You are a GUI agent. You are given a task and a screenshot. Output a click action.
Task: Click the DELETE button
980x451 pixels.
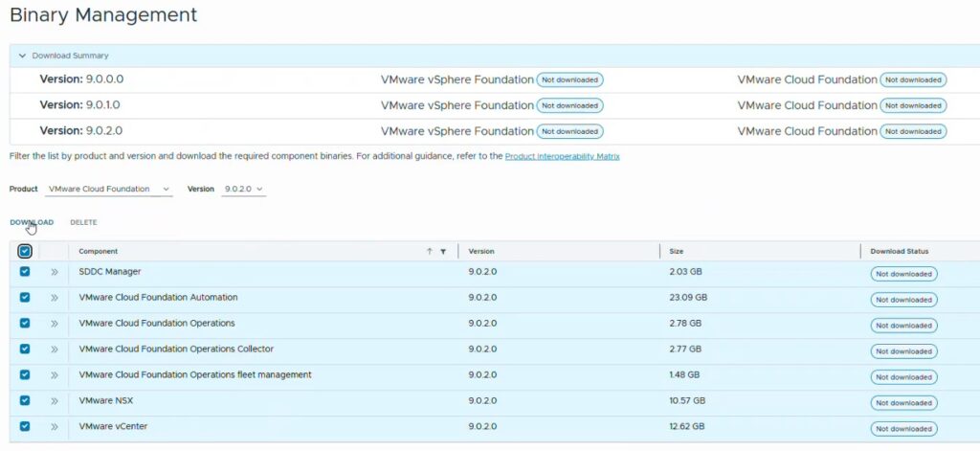coord(83,222)
